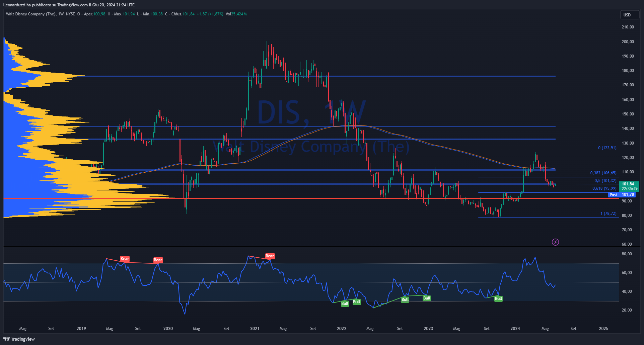Click the Aper.100,98 open value

(x=94, y=14)
